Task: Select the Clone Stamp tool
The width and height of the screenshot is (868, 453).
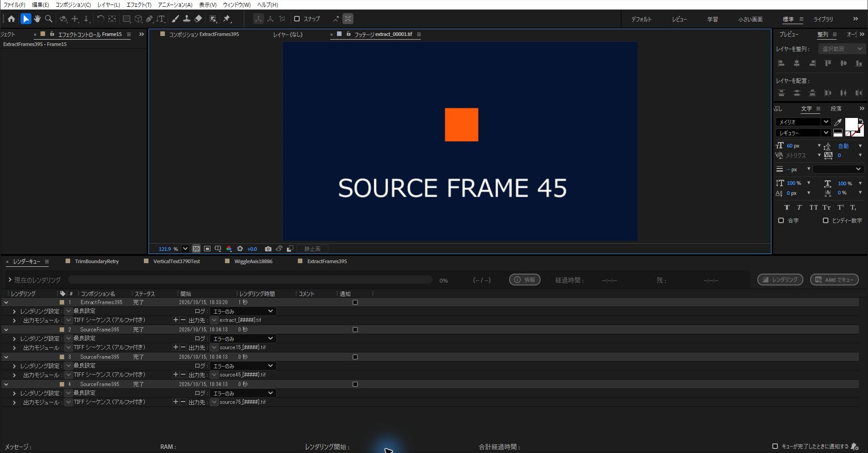Action: click(x=187, y=19)
